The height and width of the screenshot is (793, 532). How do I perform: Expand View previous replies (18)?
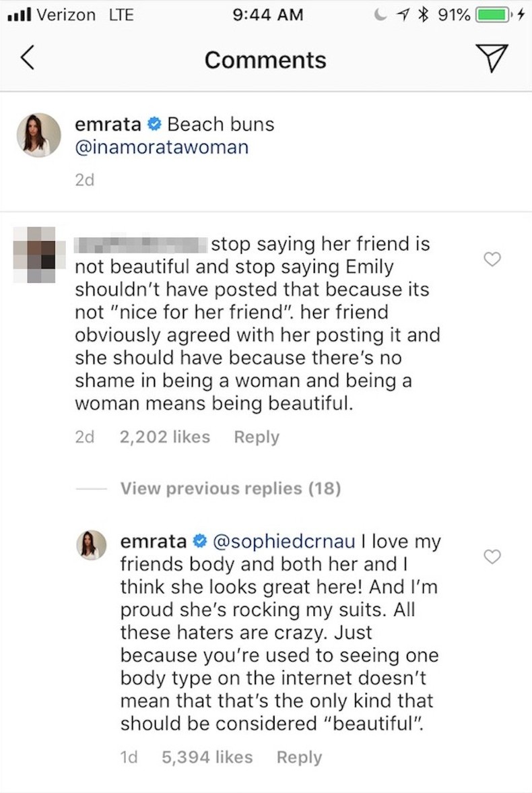(230, 488)
